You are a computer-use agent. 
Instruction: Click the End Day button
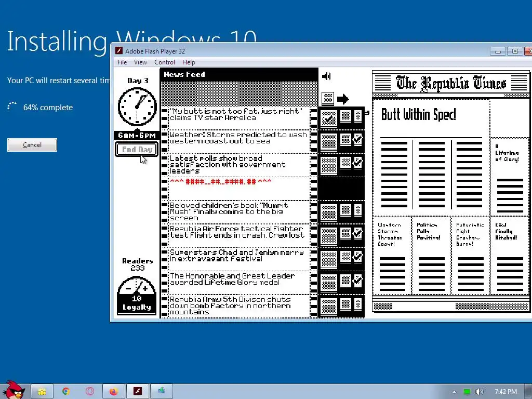click(137, 149)
